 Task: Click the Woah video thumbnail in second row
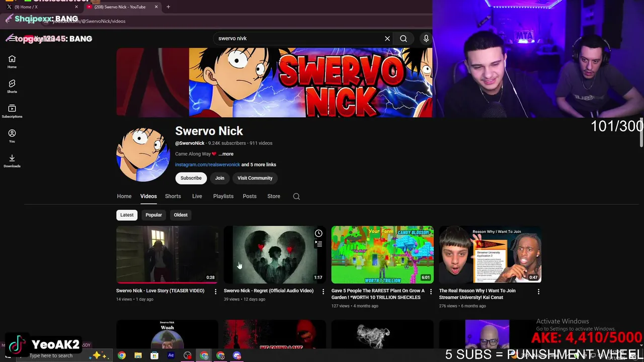point(167,334)
